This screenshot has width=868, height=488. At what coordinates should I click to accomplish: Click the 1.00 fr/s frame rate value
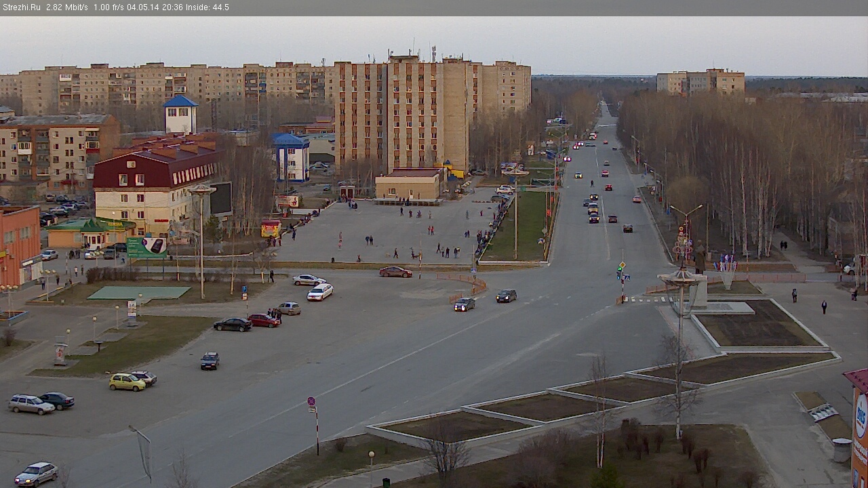coord(110,7)
